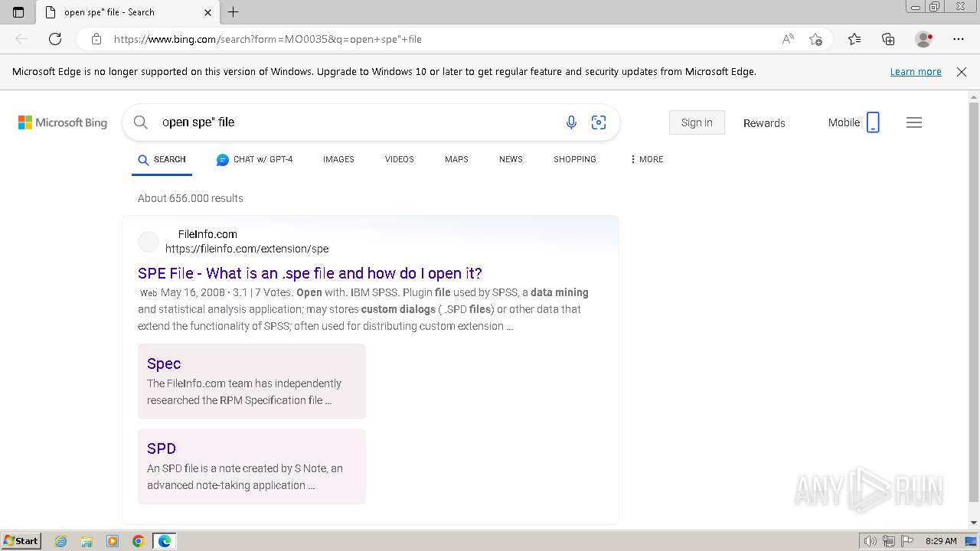The height and width of the screenshot is (551, 980).
Task: Open the Spec sub-result card
Action: pyautogui.click(x=252, y=381)
